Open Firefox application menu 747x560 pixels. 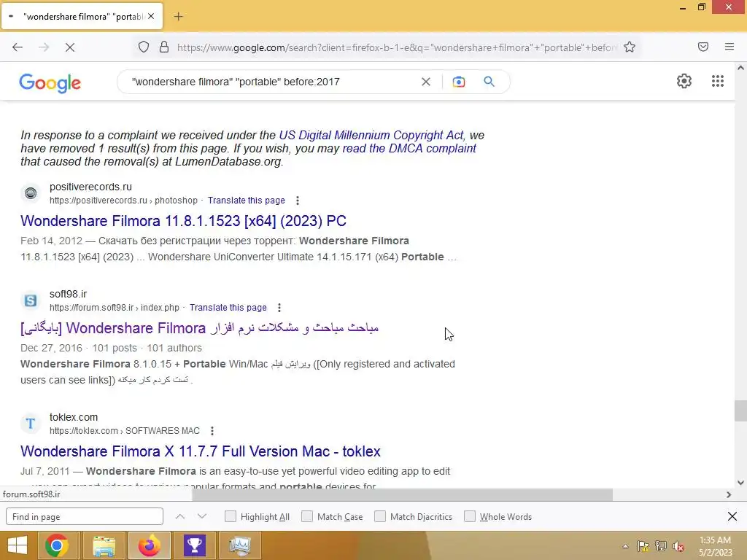click(x=729, y=47)
